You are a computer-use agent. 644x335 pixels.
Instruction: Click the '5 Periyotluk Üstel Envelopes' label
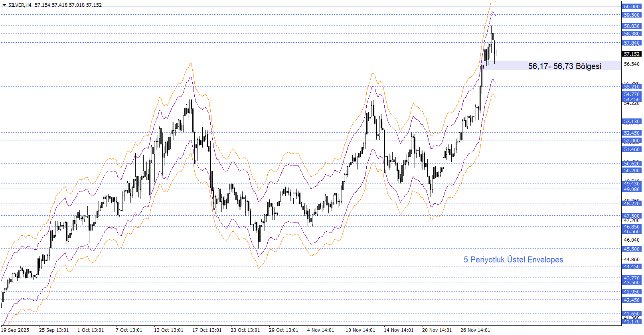[x=513, y=260]
